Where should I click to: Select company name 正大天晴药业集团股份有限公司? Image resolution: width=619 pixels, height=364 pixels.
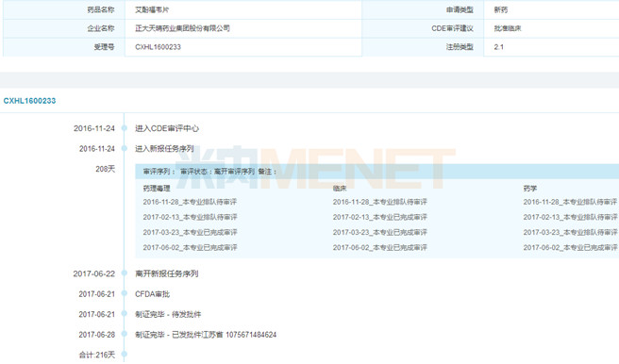click(182, 28)
